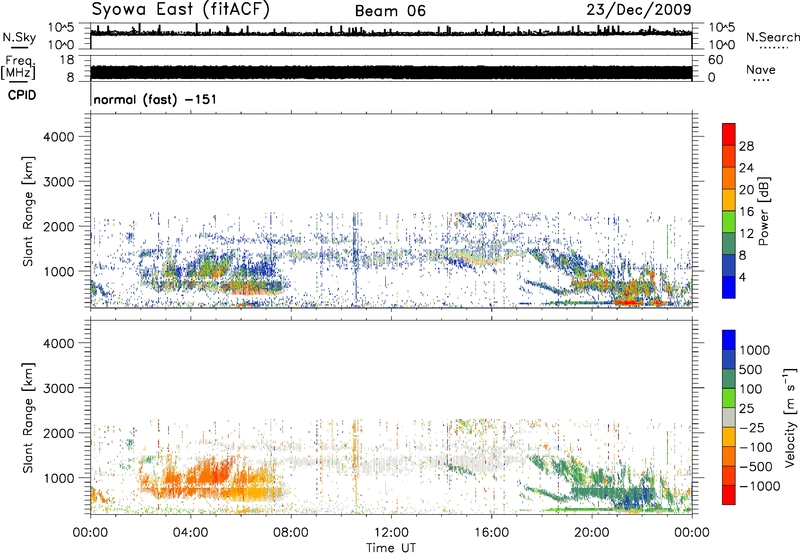Viewport: 800px width, 554px height.
Task: Click the "Time UT" axis title
Action: pyautogui.click(x=391, y=548)
